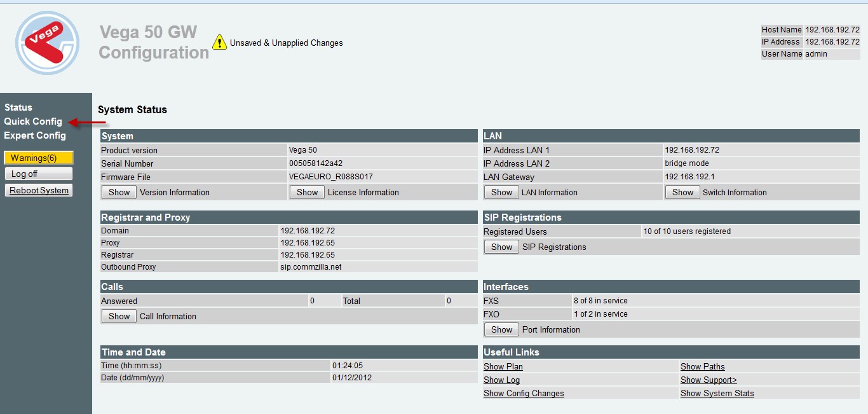Click Outbound Proxy value sip.commzilla.net
The height and width of the screenshot is (414, 868).
click(311, 267)
